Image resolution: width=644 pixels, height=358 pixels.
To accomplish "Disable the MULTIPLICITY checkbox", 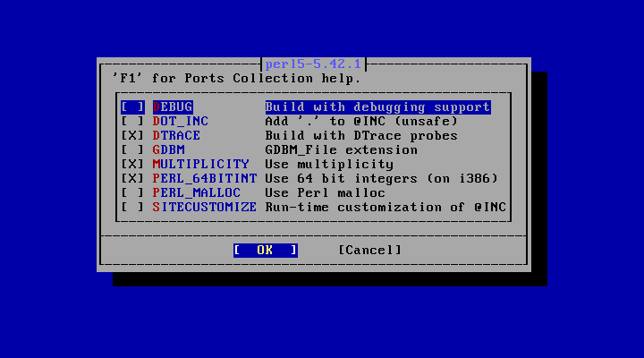I will tap(132, 165).
